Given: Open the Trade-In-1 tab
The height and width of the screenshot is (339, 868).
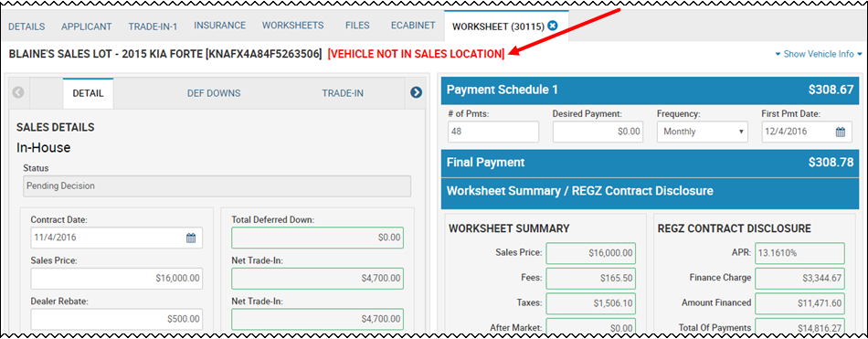Looking at the screenshot, I should (153, 26).
